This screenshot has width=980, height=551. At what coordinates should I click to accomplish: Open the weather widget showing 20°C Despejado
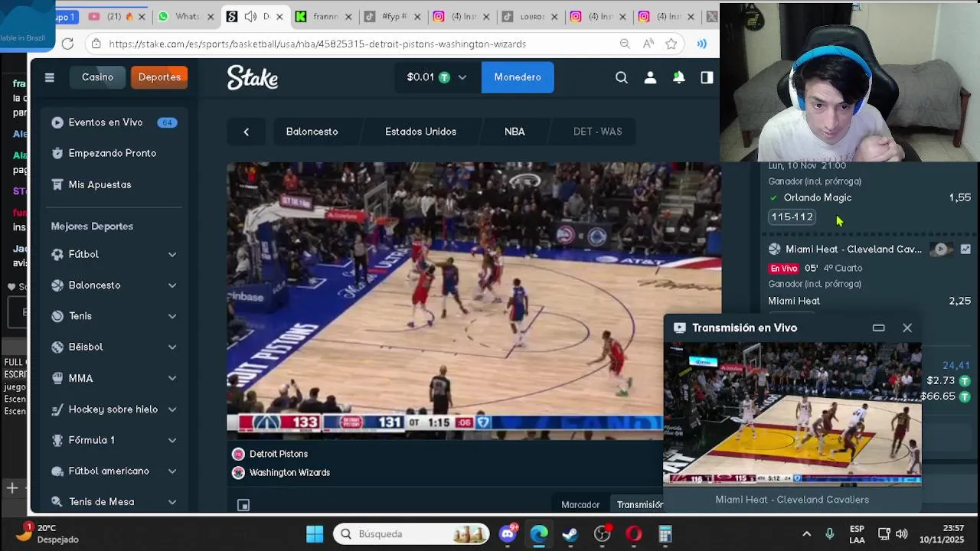47,533
